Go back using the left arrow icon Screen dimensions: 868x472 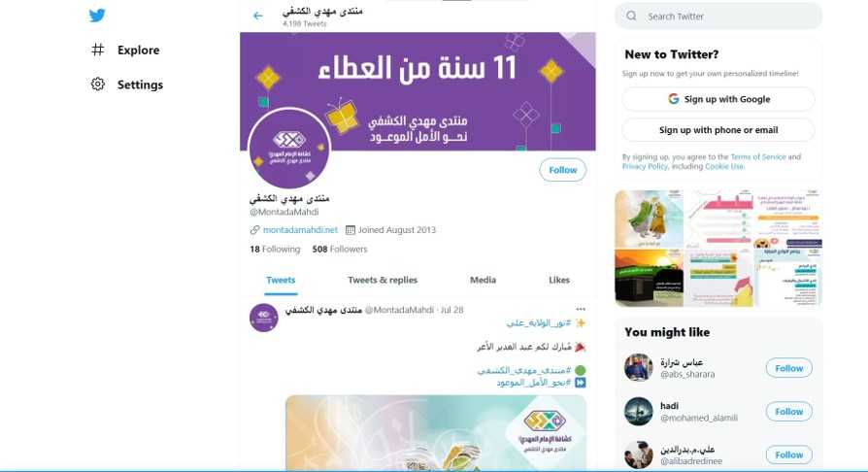[258, 17]
